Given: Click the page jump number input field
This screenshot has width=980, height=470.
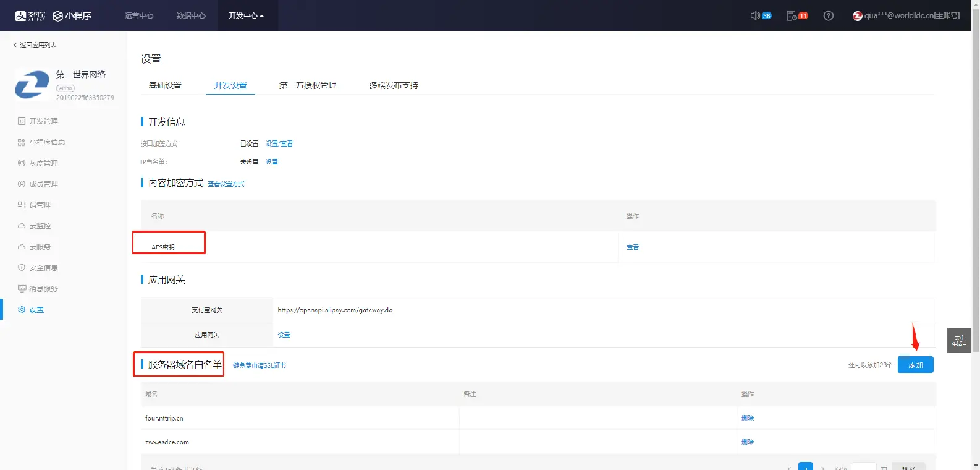Looking at the screenshot, I should (863, 467).
